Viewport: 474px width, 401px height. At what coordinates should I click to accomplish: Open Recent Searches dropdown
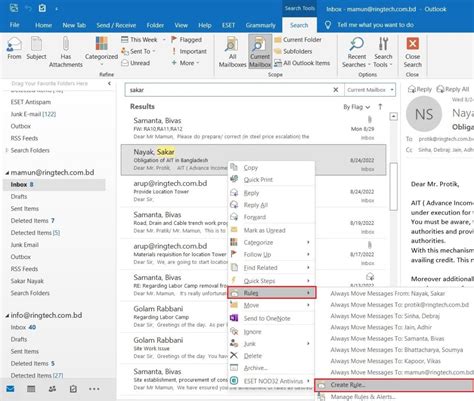[356, 52]
